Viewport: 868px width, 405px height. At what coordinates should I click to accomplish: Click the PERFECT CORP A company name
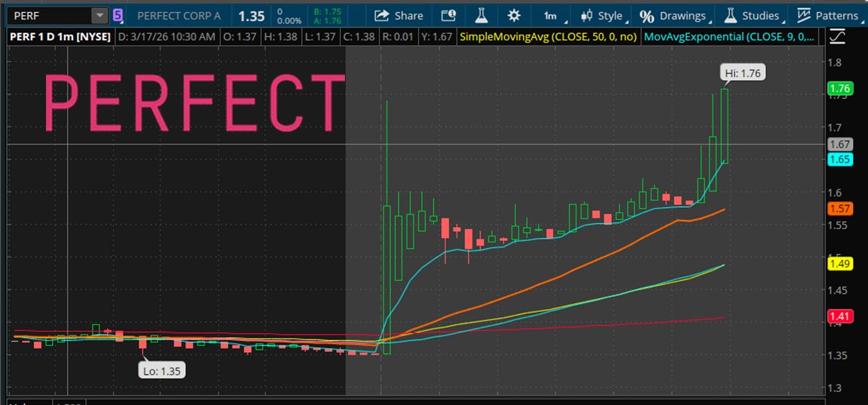179,16
